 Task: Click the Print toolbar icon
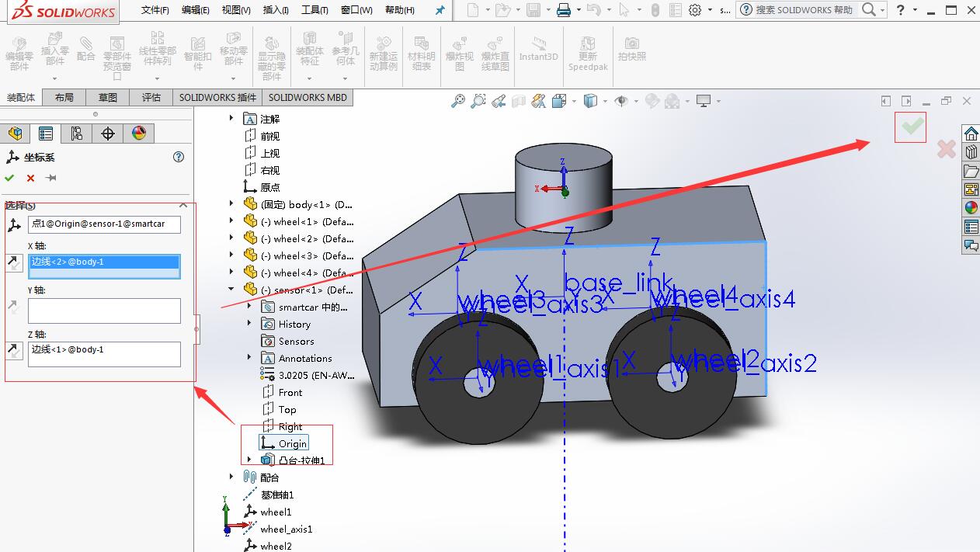click(x=564, y=10)
